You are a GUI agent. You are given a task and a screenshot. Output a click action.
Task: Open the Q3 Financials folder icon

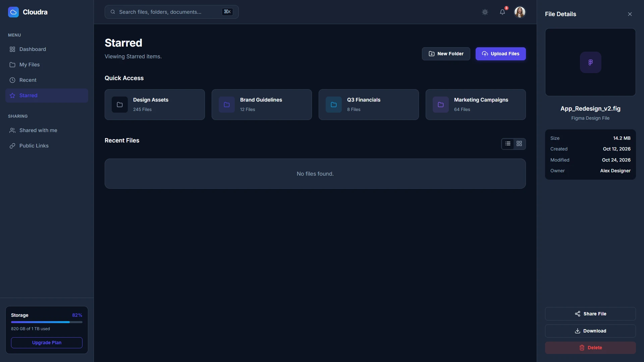click(334, 105)
